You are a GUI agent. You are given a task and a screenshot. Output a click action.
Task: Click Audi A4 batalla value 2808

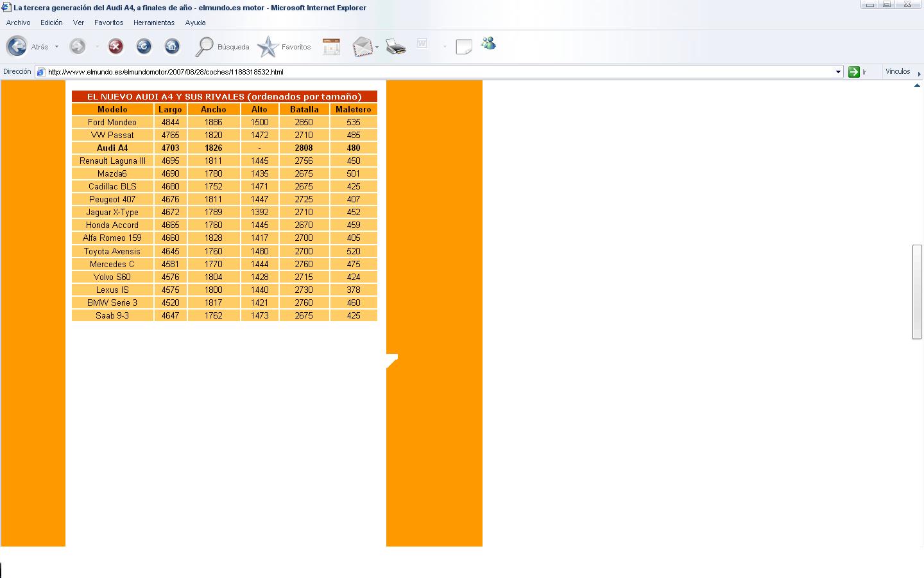tap(304, 148)
